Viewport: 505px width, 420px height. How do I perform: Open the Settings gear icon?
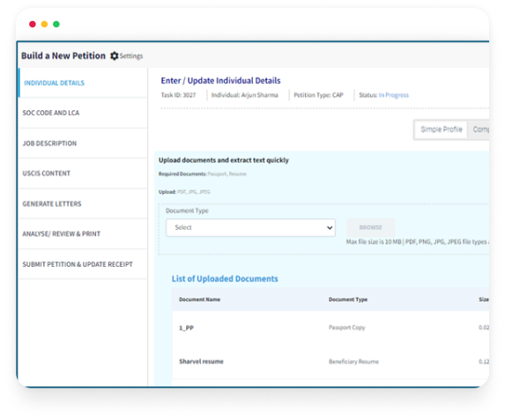point(114,56)
